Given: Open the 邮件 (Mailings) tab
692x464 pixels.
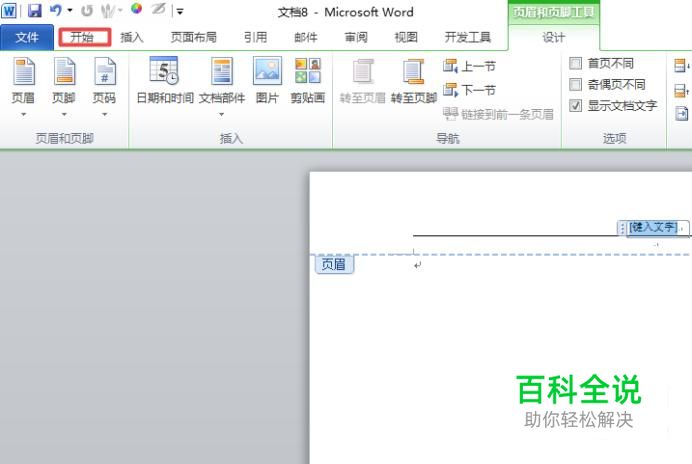Looking at the screenshot, I should [306, 38].
